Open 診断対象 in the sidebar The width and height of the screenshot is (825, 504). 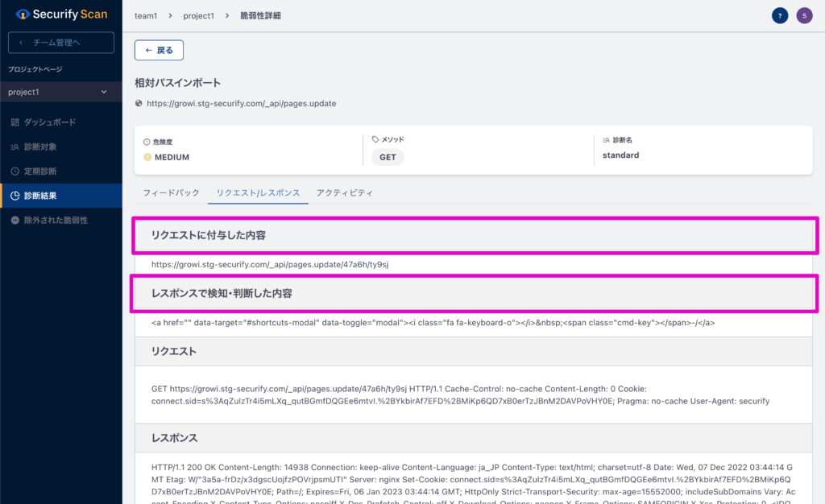click(61, 147)
